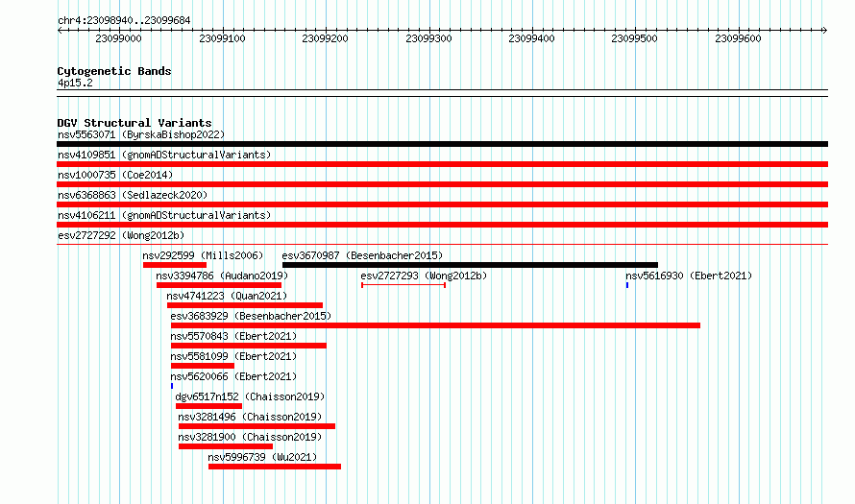Select the red bar under nsv3281496
Image resolution: width=855 pixels, height=504 pixels.
tap(256, 426)
